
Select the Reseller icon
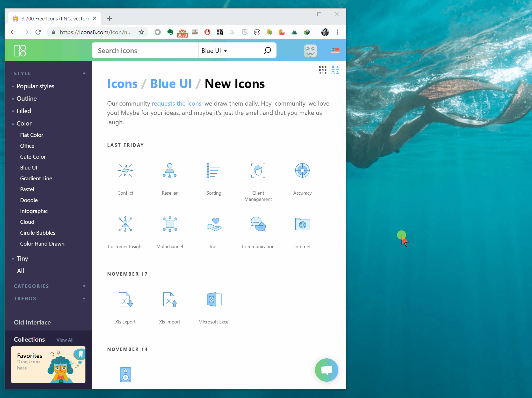(169, 171)
